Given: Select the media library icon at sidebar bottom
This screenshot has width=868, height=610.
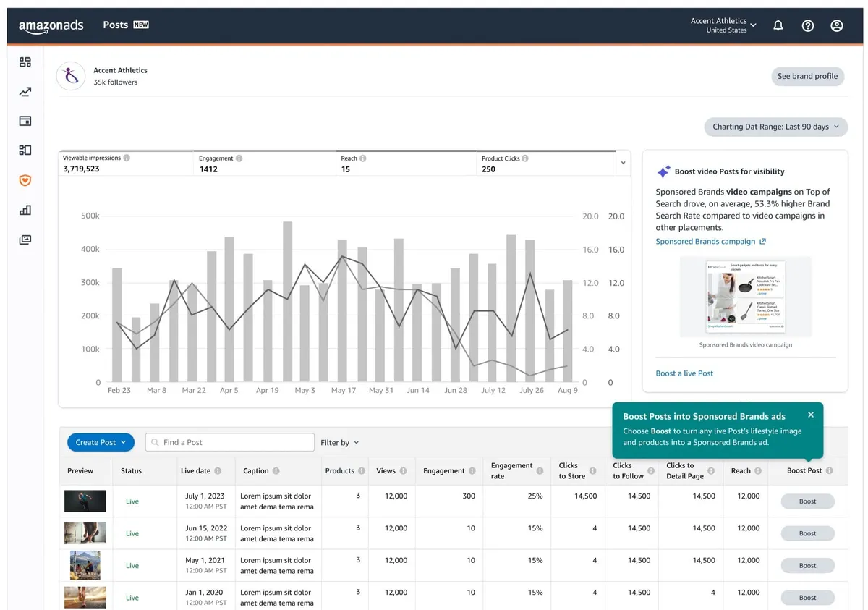Looking at the screenshot, I should pos(25,239).
